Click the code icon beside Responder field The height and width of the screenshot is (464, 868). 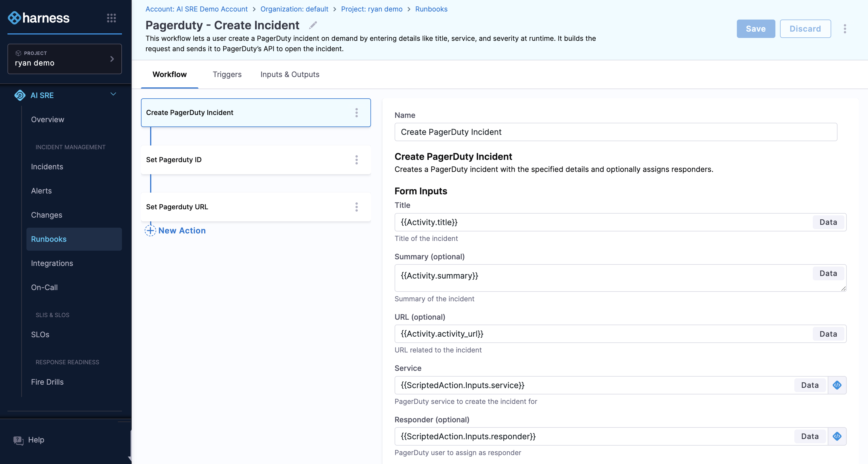coord(837,436)
